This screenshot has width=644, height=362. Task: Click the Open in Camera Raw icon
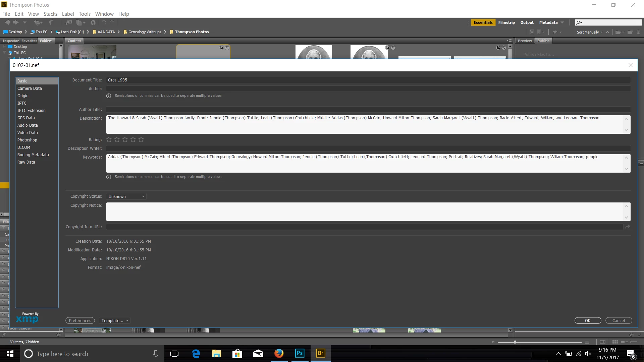[x=93, y=23]
